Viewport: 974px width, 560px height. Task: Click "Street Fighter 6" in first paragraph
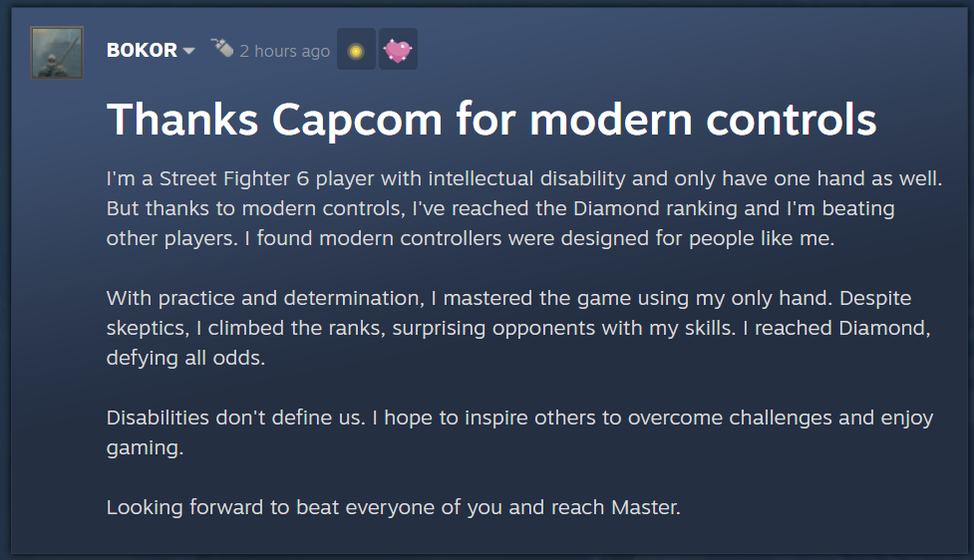pyautogui.click(x=234, y=178)
